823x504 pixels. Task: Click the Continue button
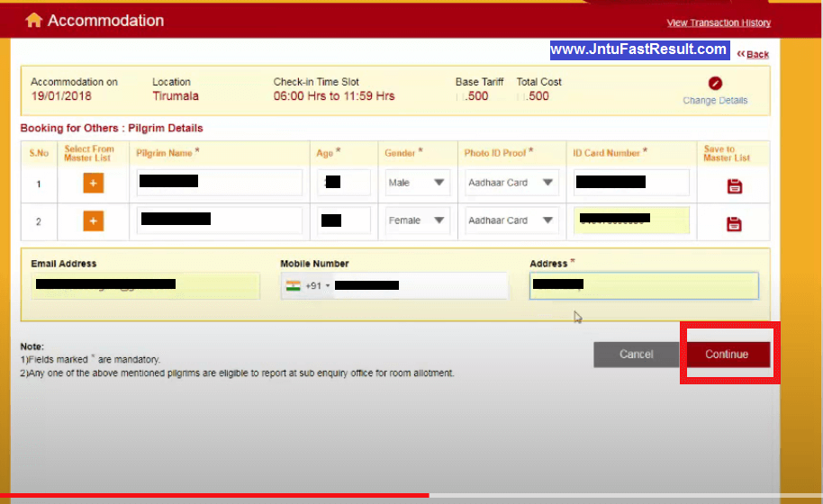(727, 355)
